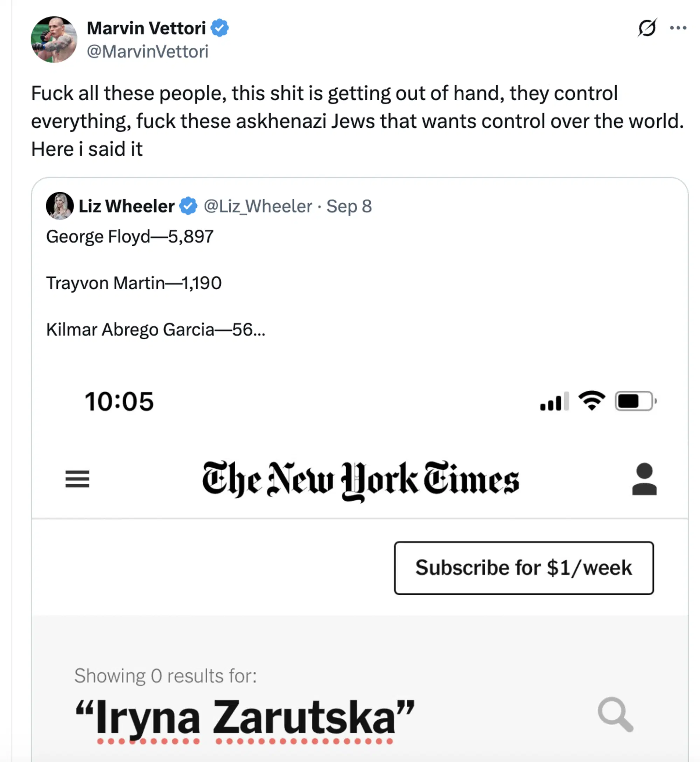Click the Sep 8 timestamp
Screen dimensions: 700x762
pyautogui.click(x=349, y=207)
